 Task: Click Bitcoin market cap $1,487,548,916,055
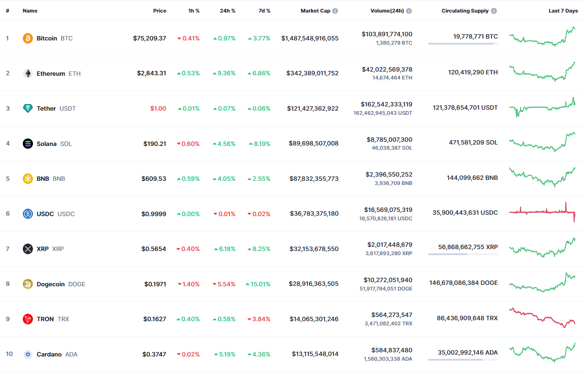click(310, 38)
